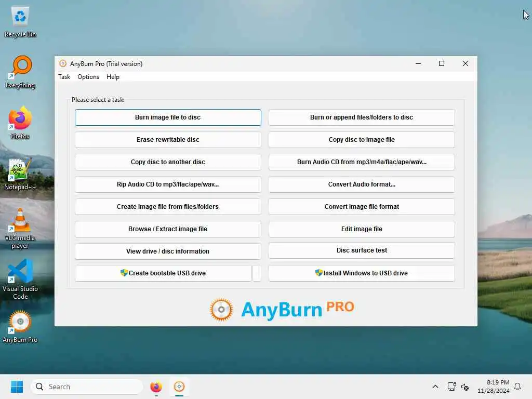The image size is (532, 399).
Task: Select Copy disc to image file
Action: point(362,140)
